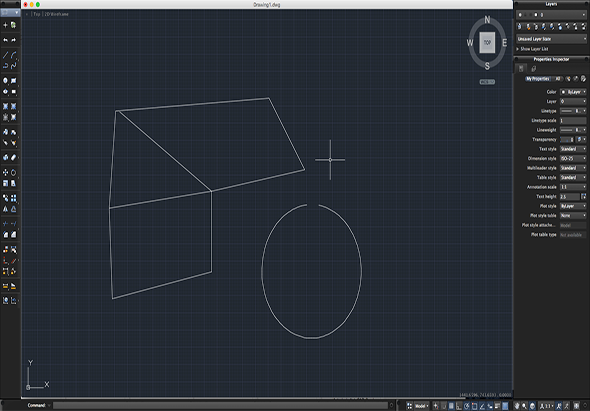Click the first layer tool icon in Layers panel

coord(520,26)
